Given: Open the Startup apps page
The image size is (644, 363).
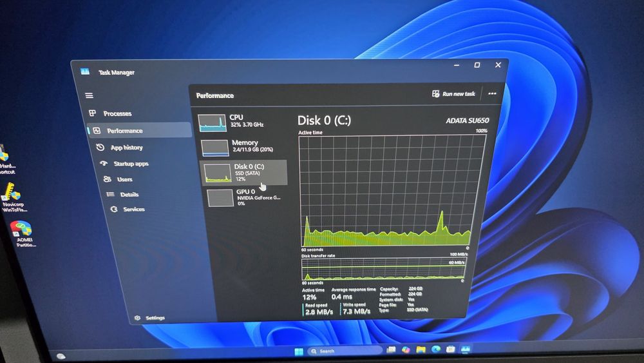Looking at the screenshot, I should coord(131,164).
